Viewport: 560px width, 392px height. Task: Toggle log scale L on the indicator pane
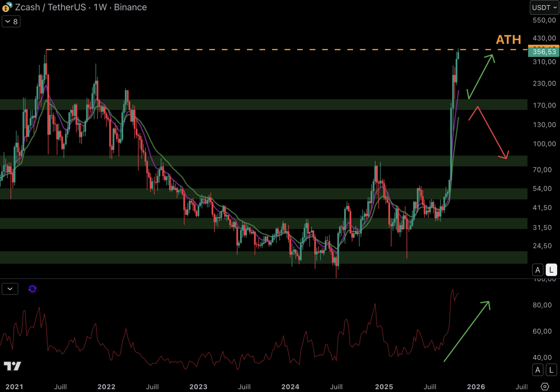point(551,370)
